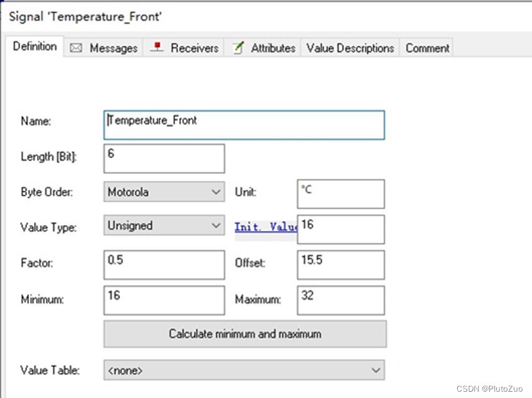
Task: Click the Offset field with 15.5
Action: click(x=341, y=265)
